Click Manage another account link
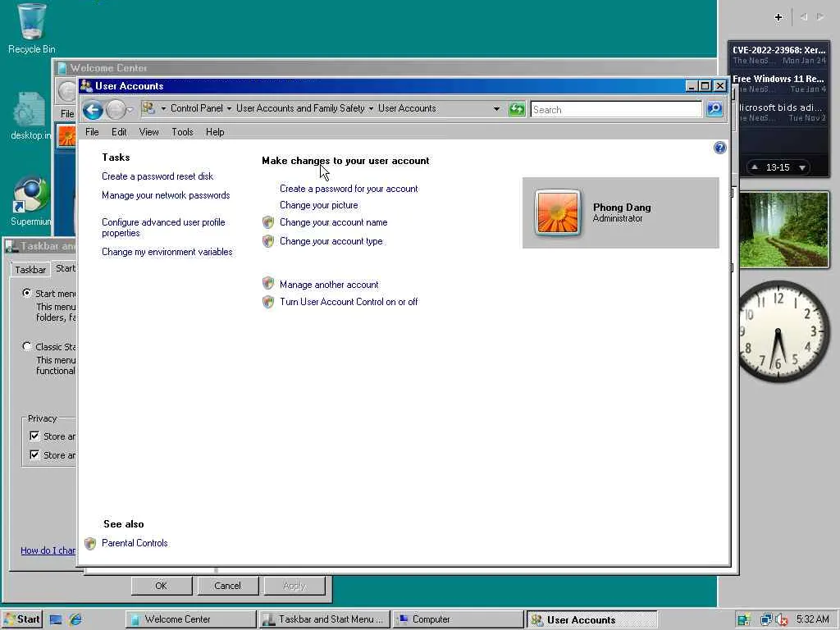This screenshot has width=840, height=630. (x=329, y=285)
